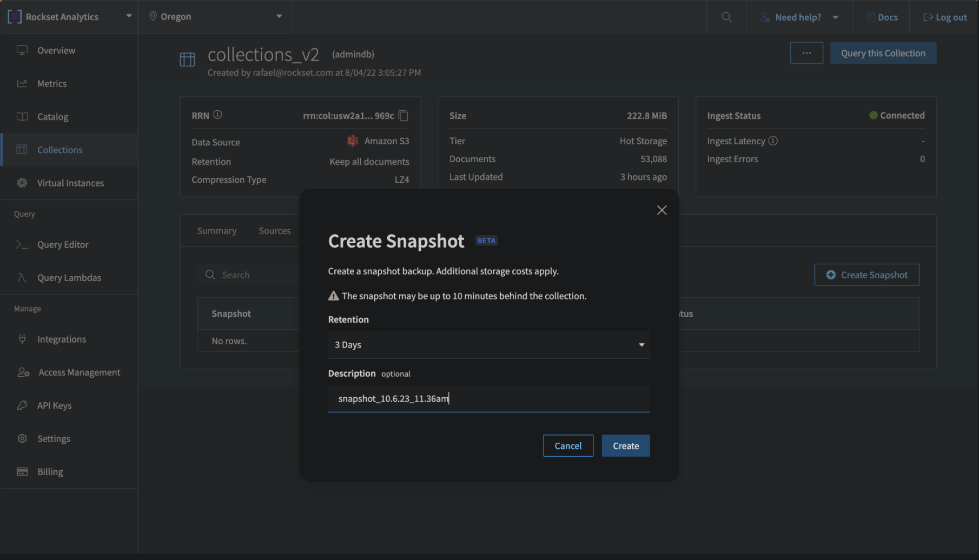Expand the Need help? menu

(799, 17)
